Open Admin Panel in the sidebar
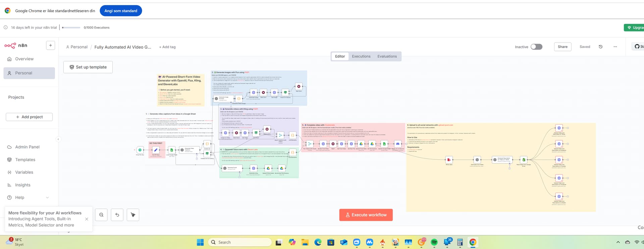The image size is (644, 249). [x=29, y=147]
